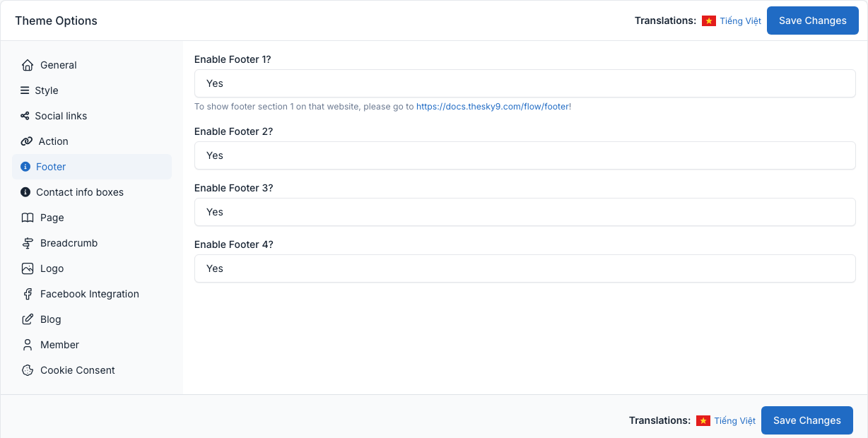868x438 pixels.
Task: Open the Enable Footer 4 dropdown
Action: (x=525, y=268)
